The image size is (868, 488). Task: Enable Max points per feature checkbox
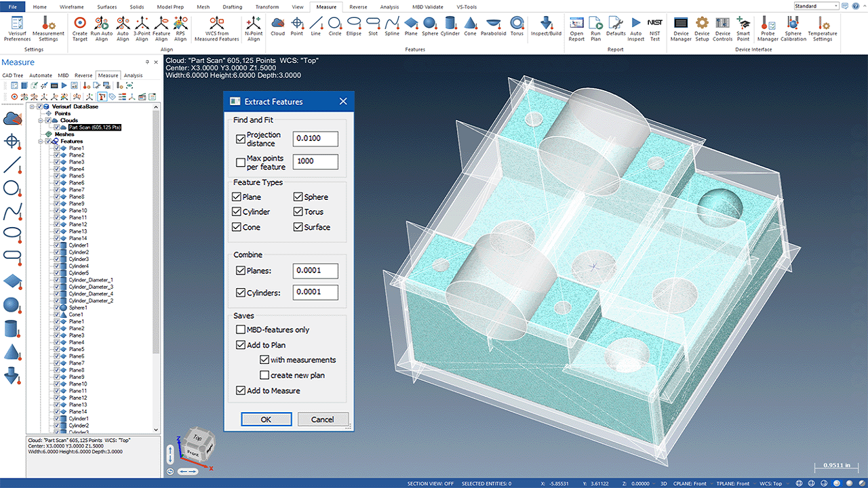coord(240,163)
